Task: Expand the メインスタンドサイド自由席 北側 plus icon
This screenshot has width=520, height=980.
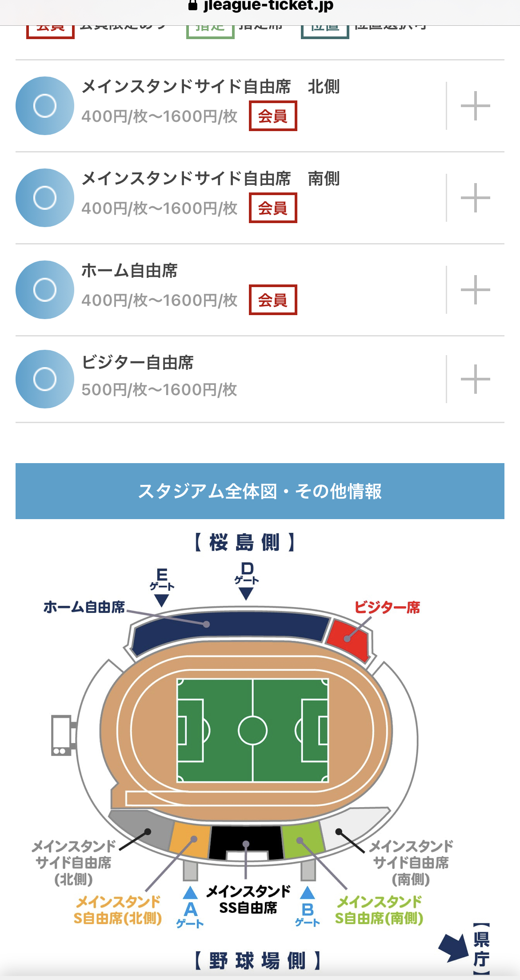Action: point(475,106)
